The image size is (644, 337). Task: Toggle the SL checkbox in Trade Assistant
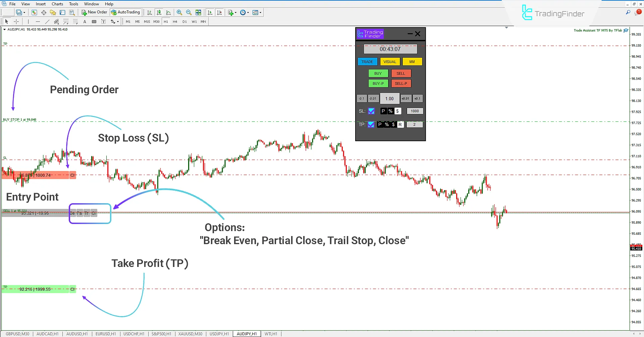click(371, 111)
